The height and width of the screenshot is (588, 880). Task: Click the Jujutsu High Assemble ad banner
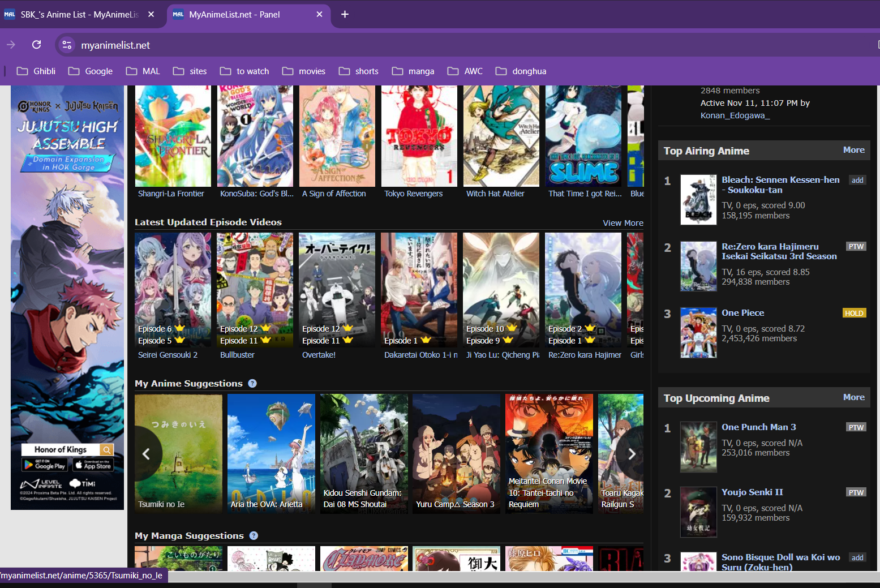67,298
